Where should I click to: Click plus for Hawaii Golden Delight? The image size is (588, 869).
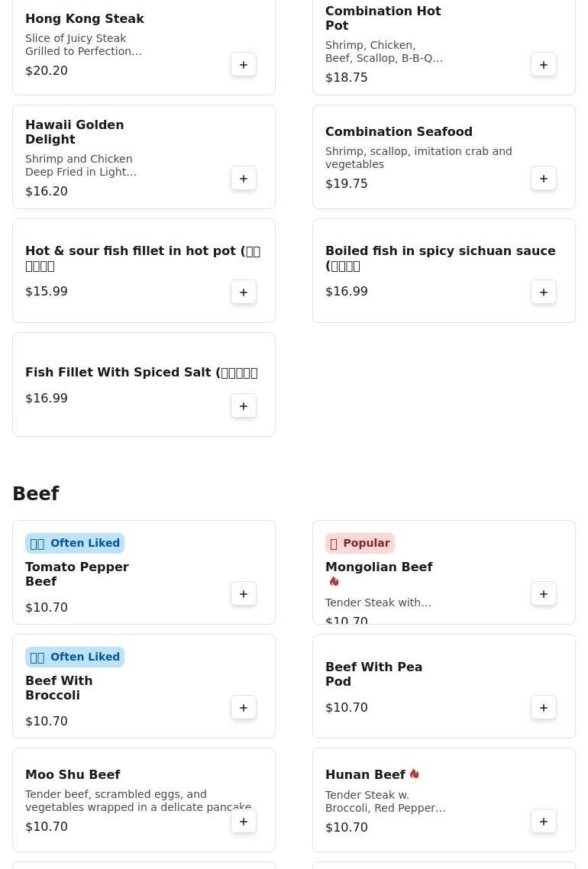[x=244, y=179]
